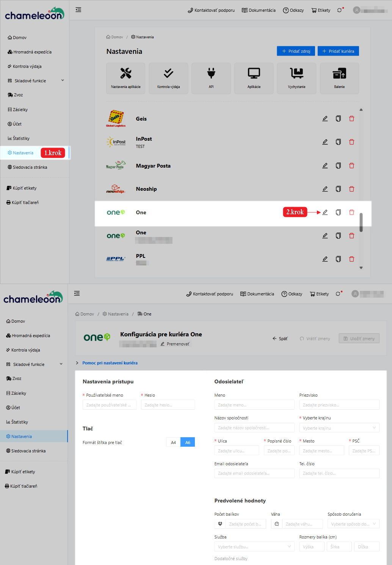Click the Pridať kuriéra button
Image resolution: width=392 pixels, height=565 pixels.
[x=338, y=51]
